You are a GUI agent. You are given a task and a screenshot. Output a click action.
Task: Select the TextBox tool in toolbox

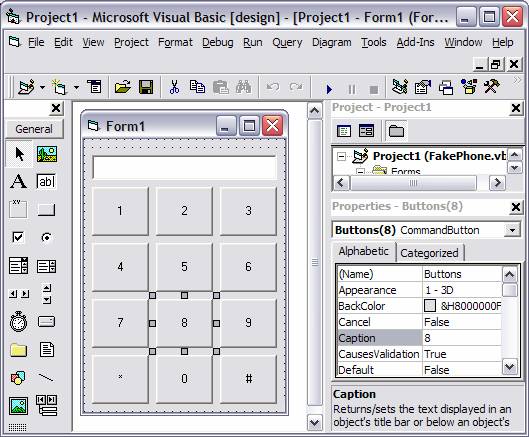47,181
